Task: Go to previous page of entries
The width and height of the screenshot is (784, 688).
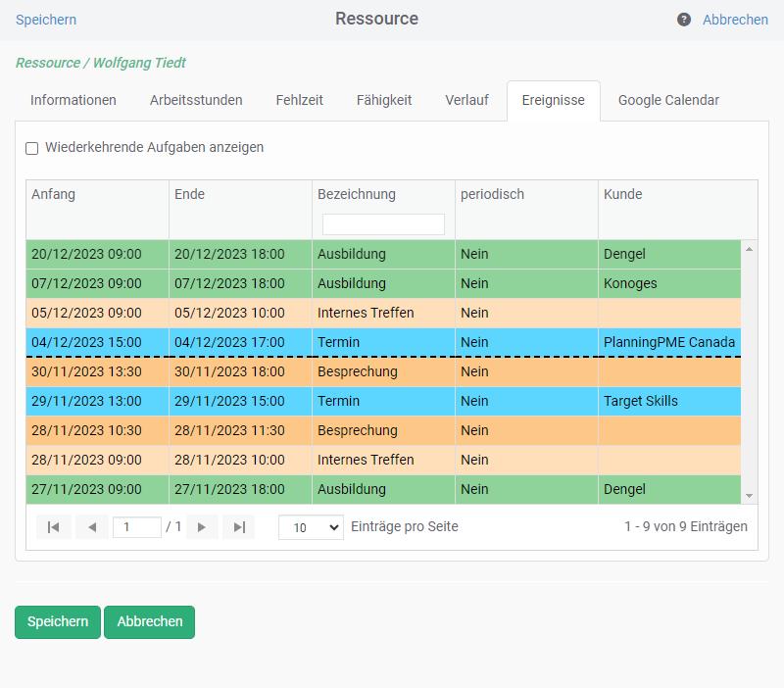Action: coord(91,527)
